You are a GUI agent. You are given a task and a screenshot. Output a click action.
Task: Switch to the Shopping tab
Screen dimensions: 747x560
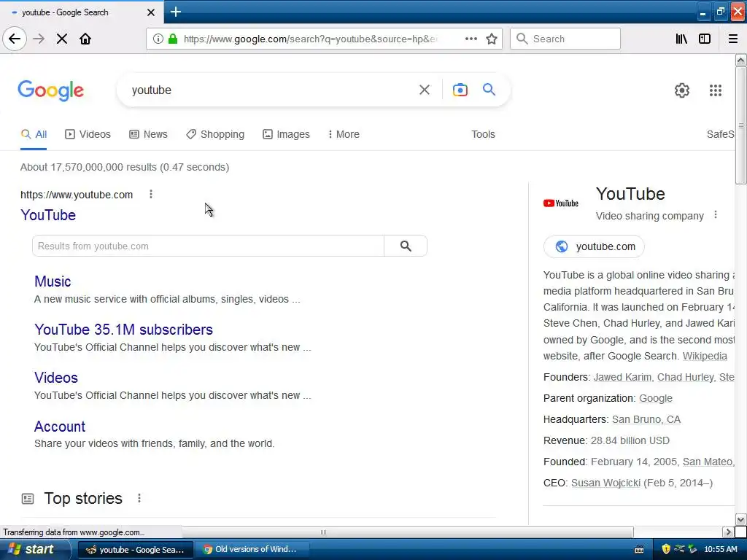(215, 134)
